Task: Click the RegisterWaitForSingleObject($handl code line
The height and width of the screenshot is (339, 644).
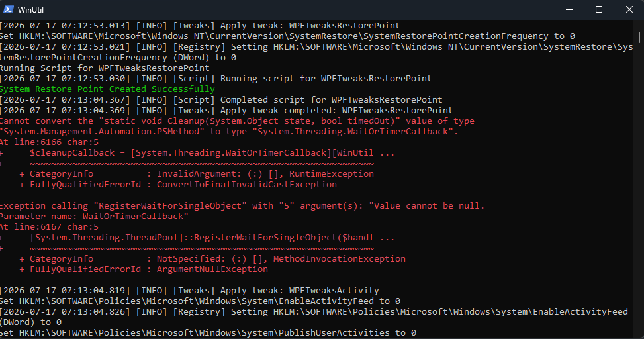Action: (x=212, y=238)
